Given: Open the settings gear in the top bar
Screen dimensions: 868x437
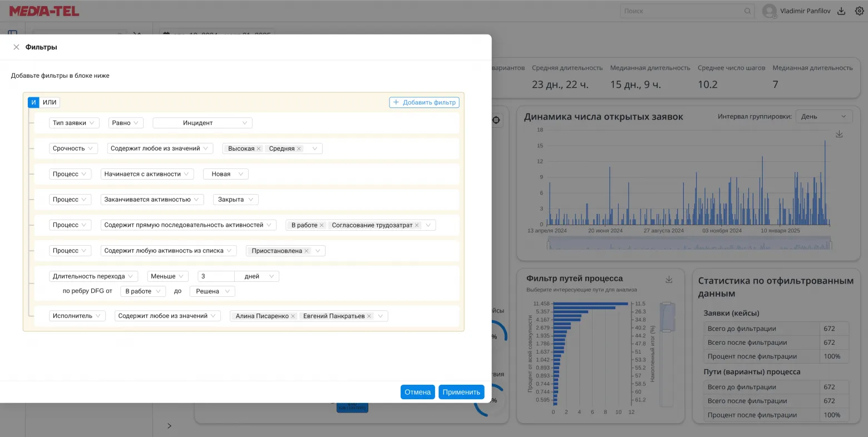Looking at the screenshot, I should [859, 11].
